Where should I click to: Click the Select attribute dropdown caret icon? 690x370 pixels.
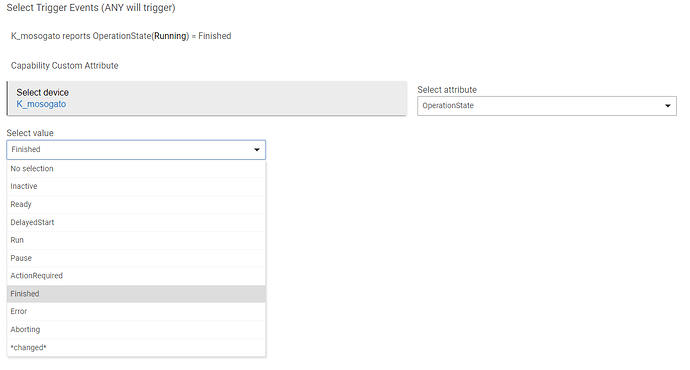pos(668,106)
